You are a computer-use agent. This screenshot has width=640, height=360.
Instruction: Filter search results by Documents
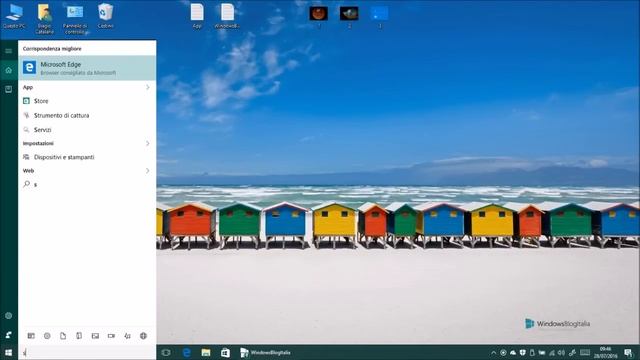click(63, 336)
